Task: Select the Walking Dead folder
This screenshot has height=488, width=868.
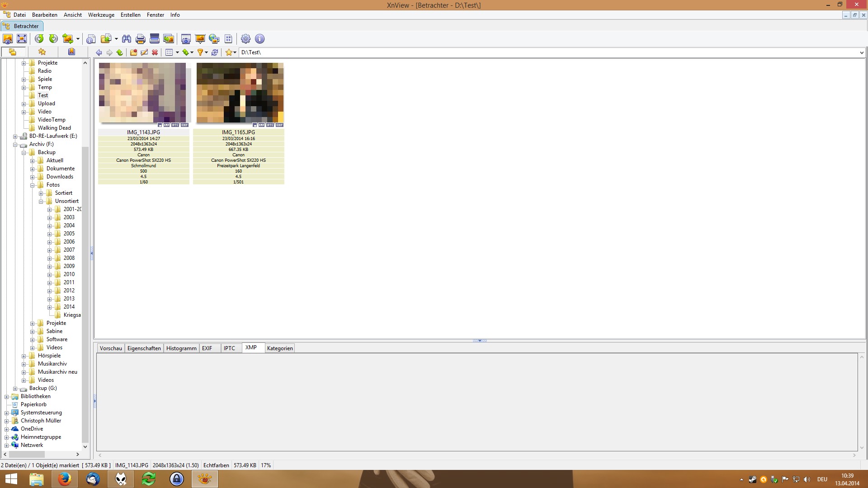Action: [54, 128]
